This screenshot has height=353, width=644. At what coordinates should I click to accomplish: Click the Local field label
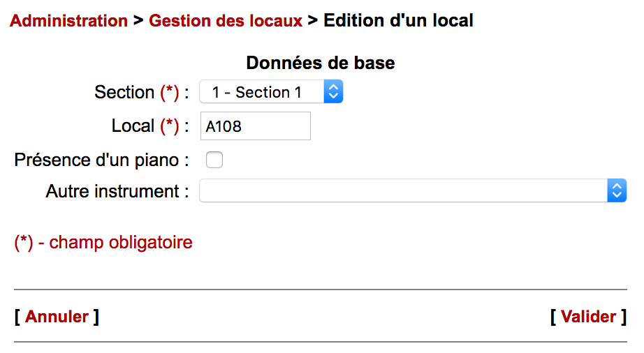pyautogui.click(x=133, y=126)
